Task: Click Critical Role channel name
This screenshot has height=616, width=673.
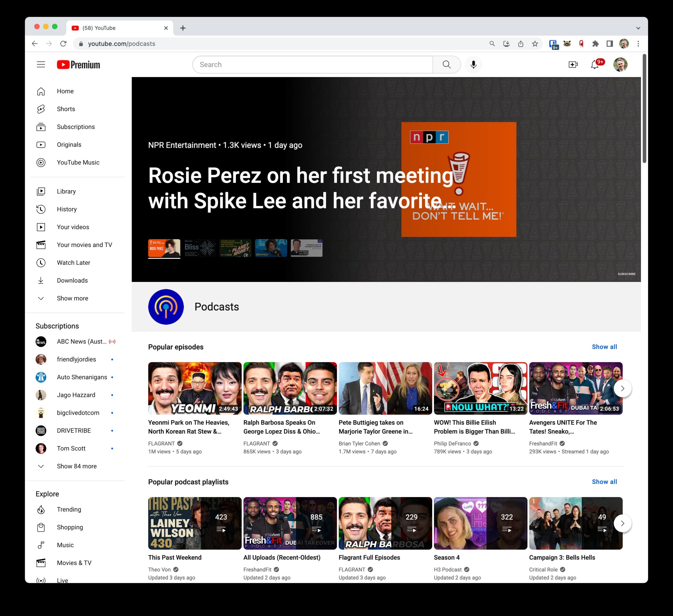Action: tap(543, 569)
